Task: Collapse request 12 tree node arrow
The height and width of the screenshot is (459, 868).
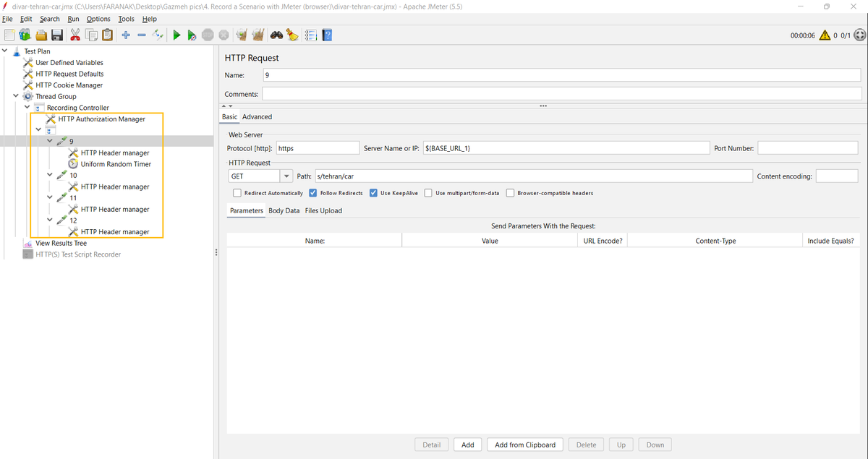Action: point(50,220)
